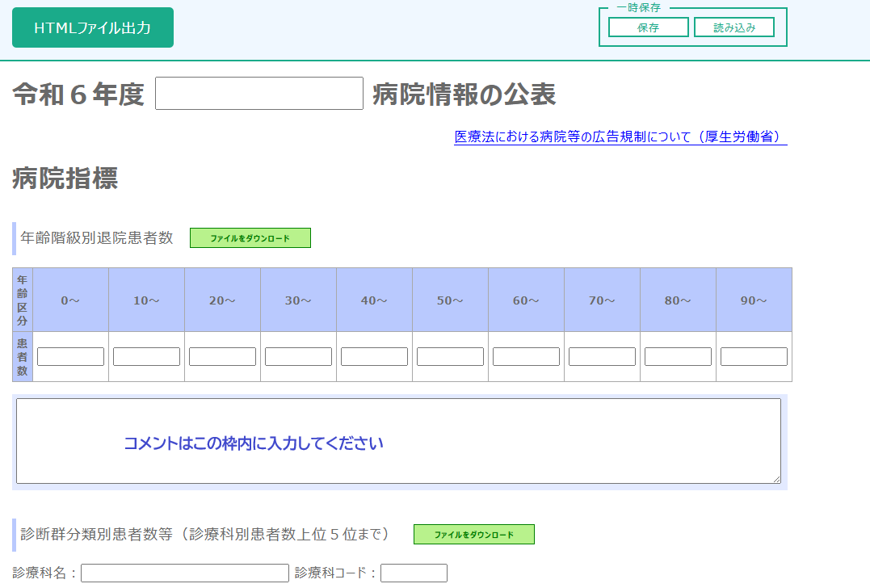Click inside the comment input box
The image size is (870, 588).
pyautogui.click(x=397, y=440)
